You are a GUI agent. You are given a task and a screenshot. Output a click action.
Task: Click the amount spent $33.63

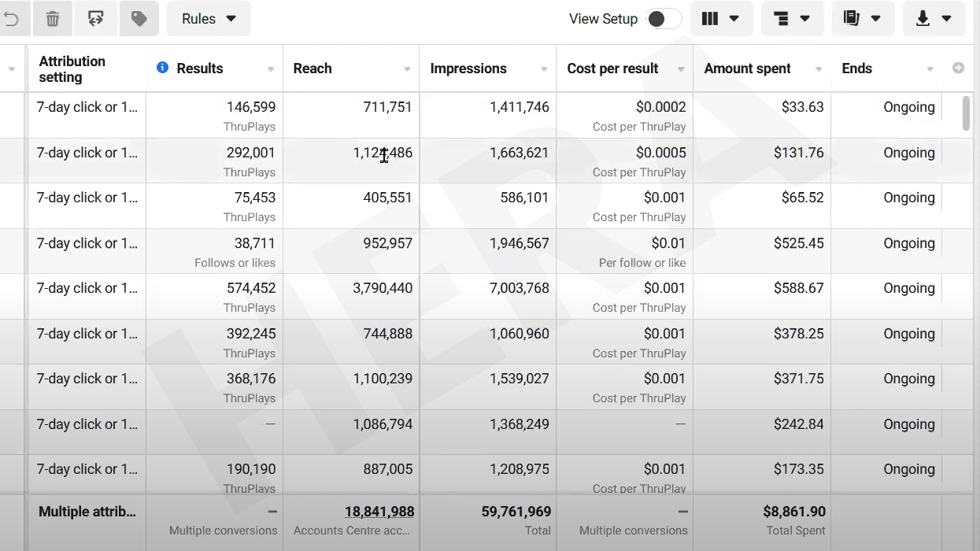pyautogui.click(x=802, y=107)
